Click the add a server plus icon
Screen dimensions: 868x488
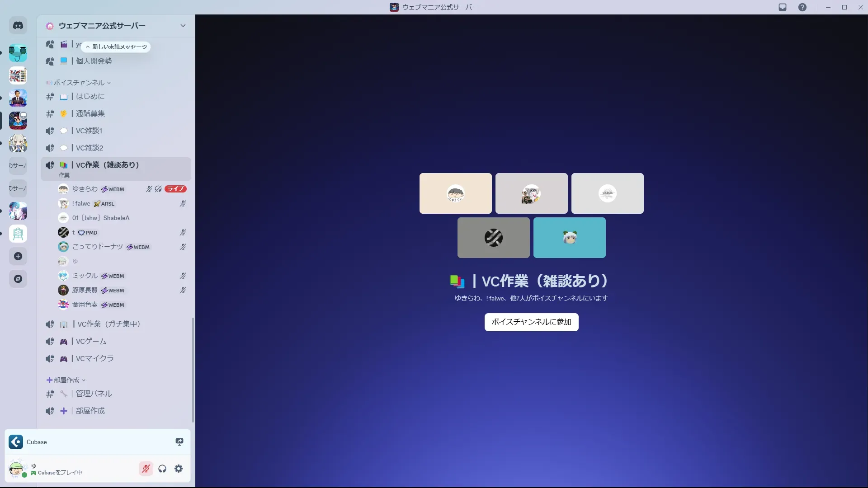click(x=18, y=256)
